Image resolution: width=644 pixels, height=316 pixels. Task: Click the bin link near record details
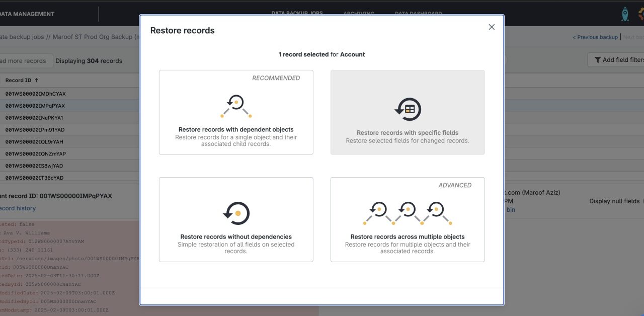[510, 209]
